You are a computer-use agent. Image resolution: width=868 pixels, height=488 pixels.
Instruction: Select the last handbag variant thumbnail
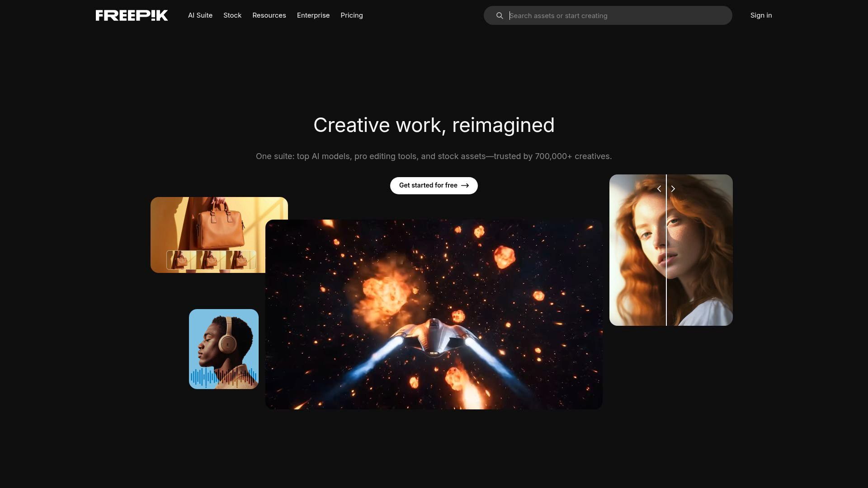[x=241, y=260]
